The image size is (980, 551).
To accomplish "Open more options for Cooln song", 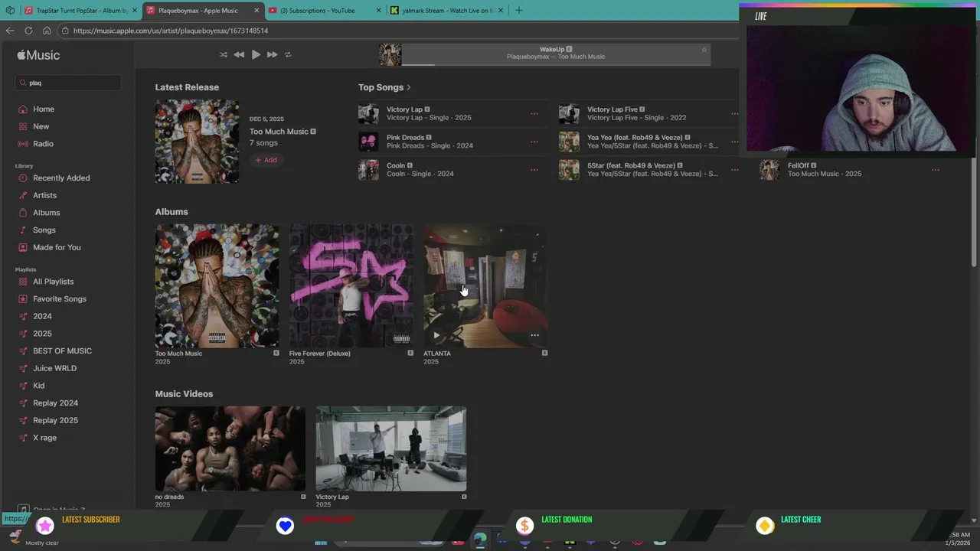I will point(534,170).
